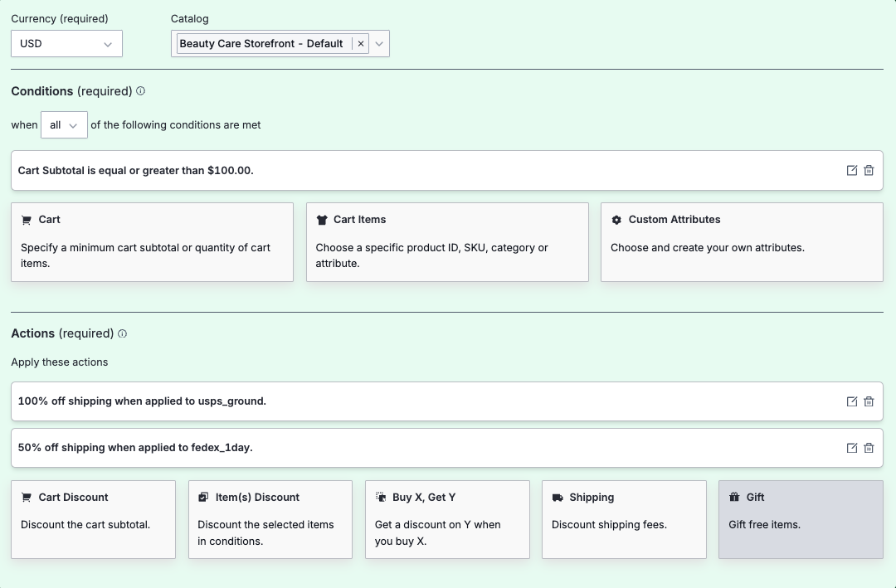Image resolution: width=896 pixels, height=588 pixels.
Task: Choose the Buy X, Get Y action
Action: 447,518
